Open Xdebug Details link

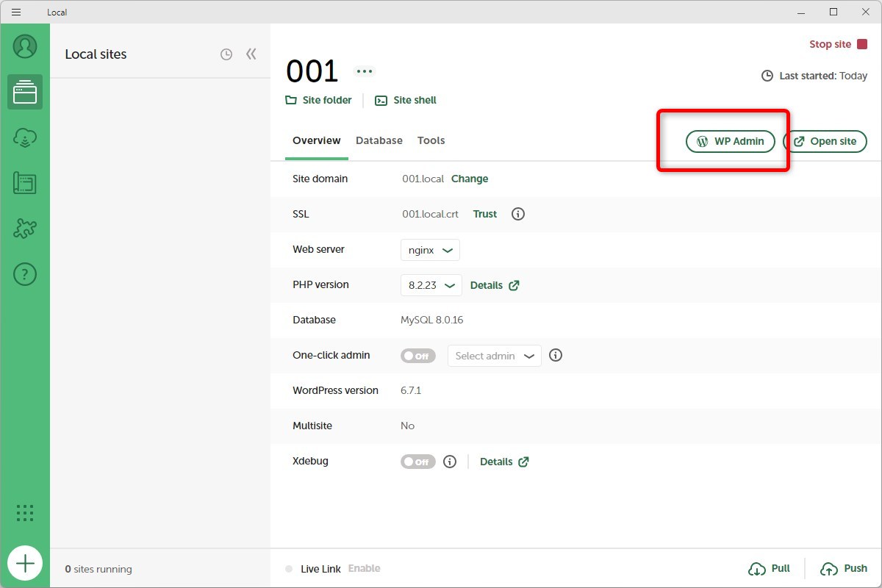click(505, 462)
